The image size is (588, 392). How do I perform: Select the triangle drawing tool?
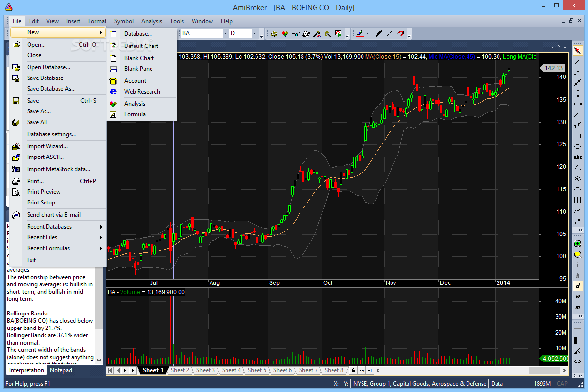click(577, 168)
